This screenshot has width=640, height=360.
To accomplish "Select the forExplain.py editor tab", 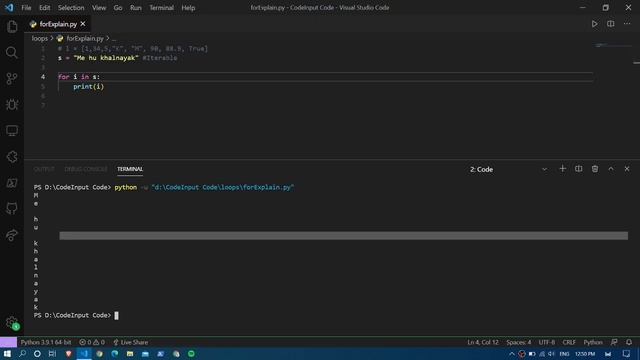I will pos(58,24).
